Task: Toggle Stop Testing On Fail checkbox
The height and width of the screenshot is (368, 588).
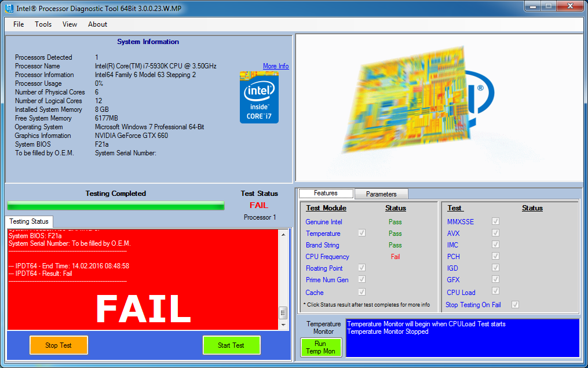Action: click(515, 305)
